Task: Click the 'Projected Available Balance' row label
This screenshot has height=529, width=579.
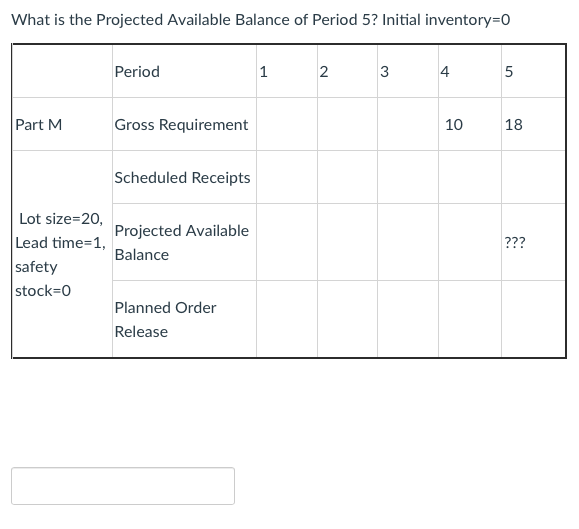Action: 182,243
